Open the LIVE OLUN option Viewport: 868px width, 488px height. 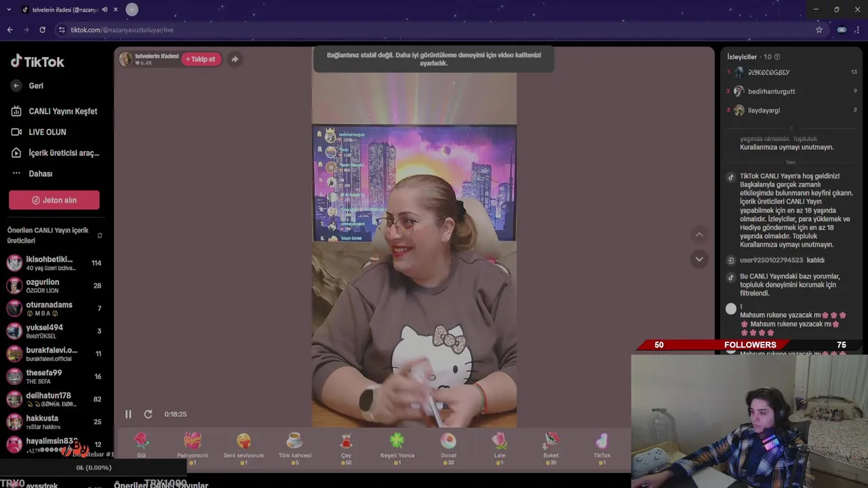point(39,132)
